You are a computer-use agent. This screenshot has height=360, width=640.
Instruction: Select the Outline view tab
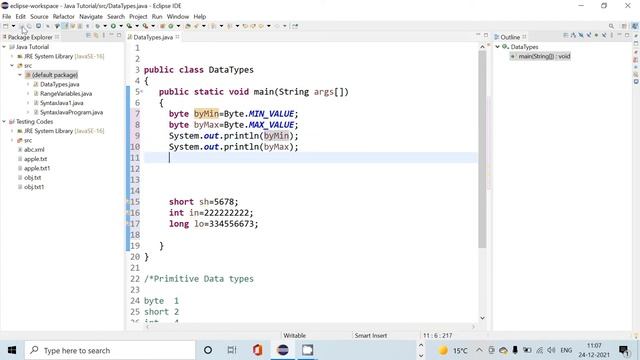coord(510,37)
